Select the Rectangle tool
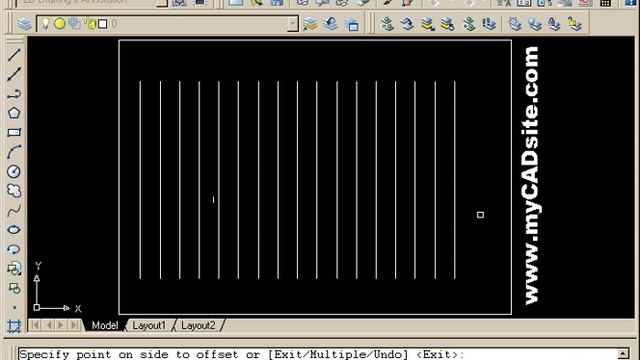This screenshot has width=640, height=360. [x=14, y=133]
